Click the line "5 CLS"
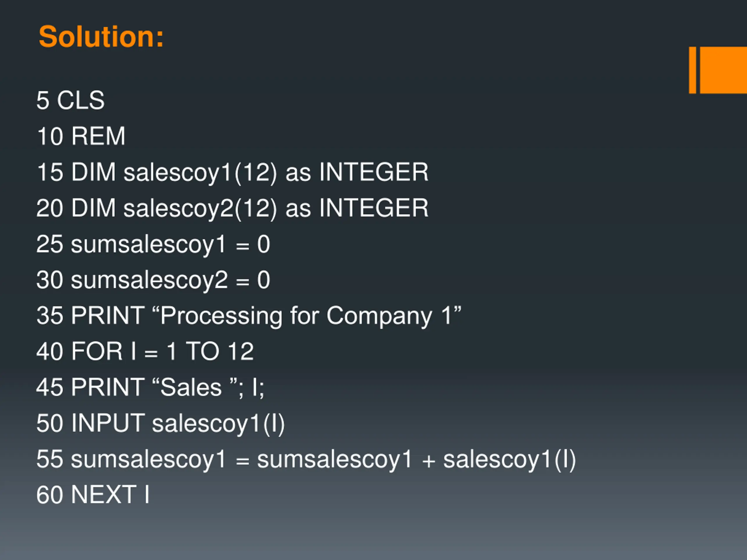 tap(71, 100)
